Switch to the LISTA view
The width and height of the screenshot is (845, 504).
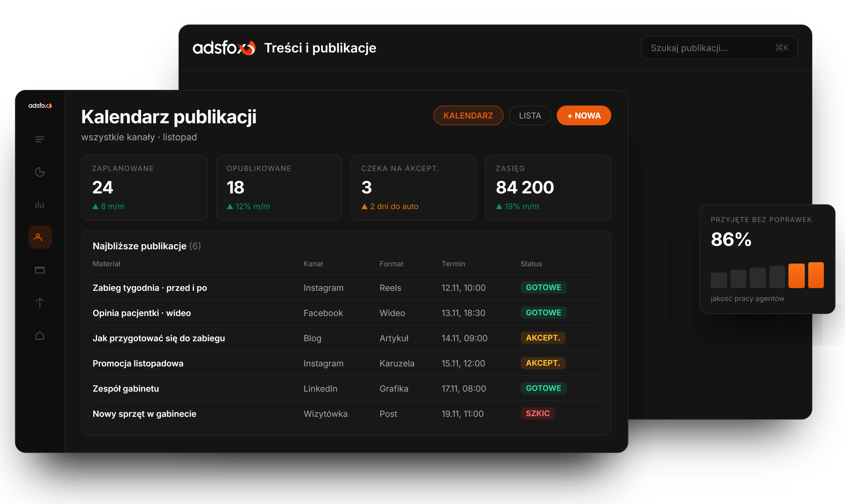coord(530,115)
